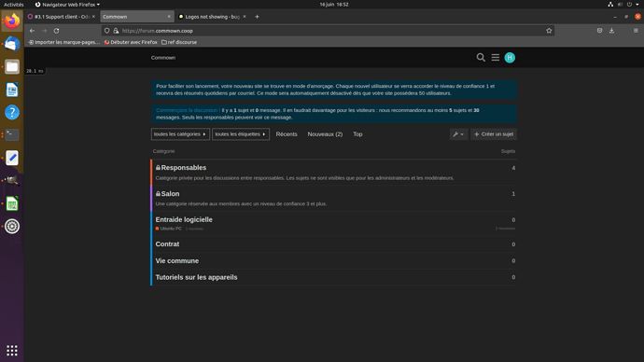Close the Logos not showing tab
Viewport: 644px width, 362px height.
(x=245, y=17)
